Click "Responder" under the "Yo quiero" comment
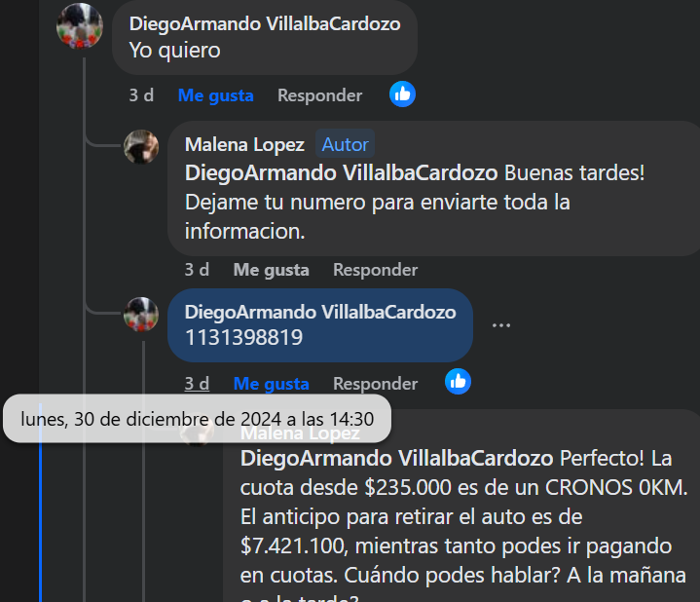Image resolution: width=700 pixels, height=602 pixels. (319, 95)
